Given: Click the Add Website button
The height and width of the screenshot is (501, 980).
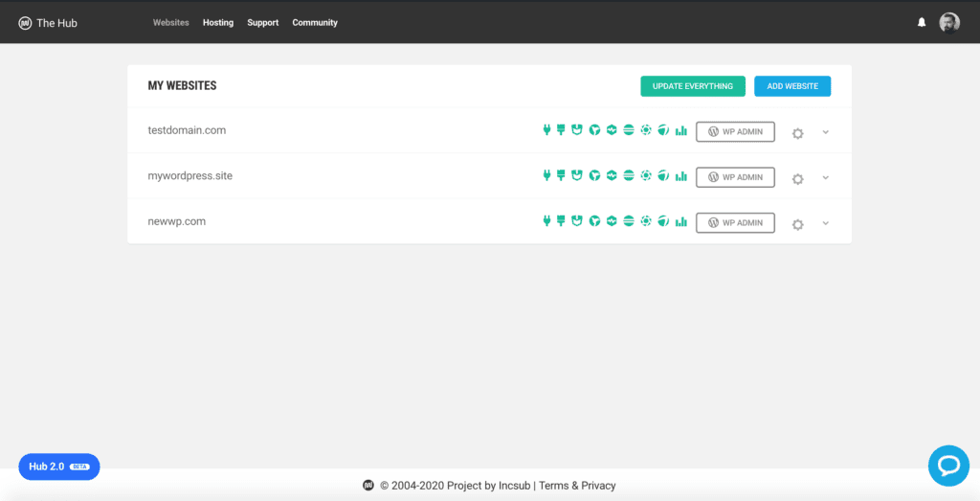Looking at the screenshot, I should click(792, 86).
